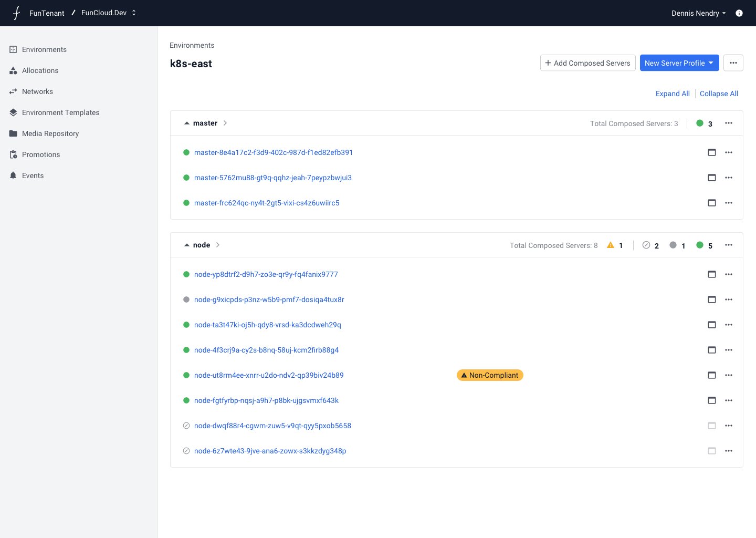This screenshot has height=538, width=756.
Task: Open Dennis Nendry user menu
Action: click(698, 13)
